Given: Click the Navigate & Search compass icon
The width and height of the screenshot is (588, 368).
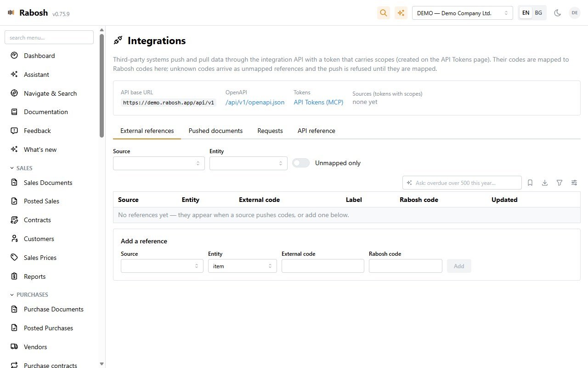Looking at the screenshot, I should (14, 93).
